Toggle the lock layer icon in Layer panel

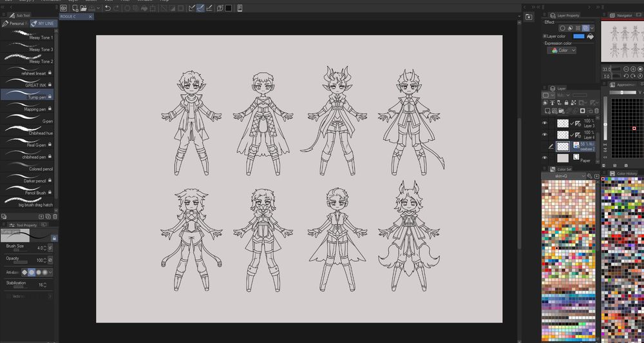tap(566, 103)
